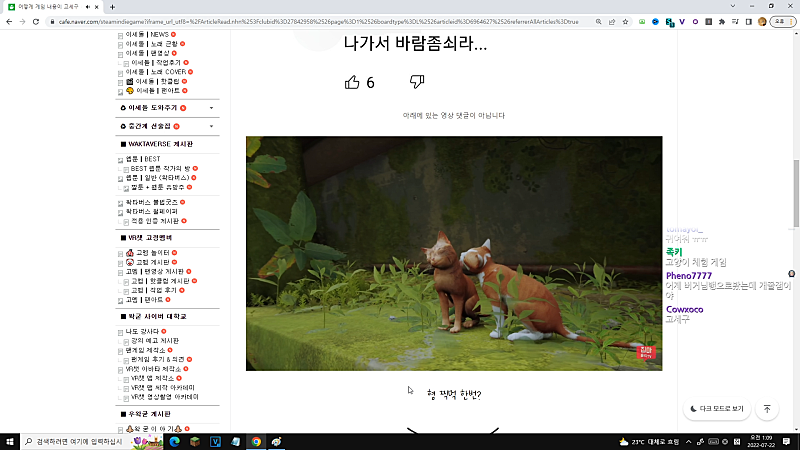The width and height of the screenshot is (800, 450).
Task: Open the 고멤 놀이터 board
Action: tap(153, 253)
